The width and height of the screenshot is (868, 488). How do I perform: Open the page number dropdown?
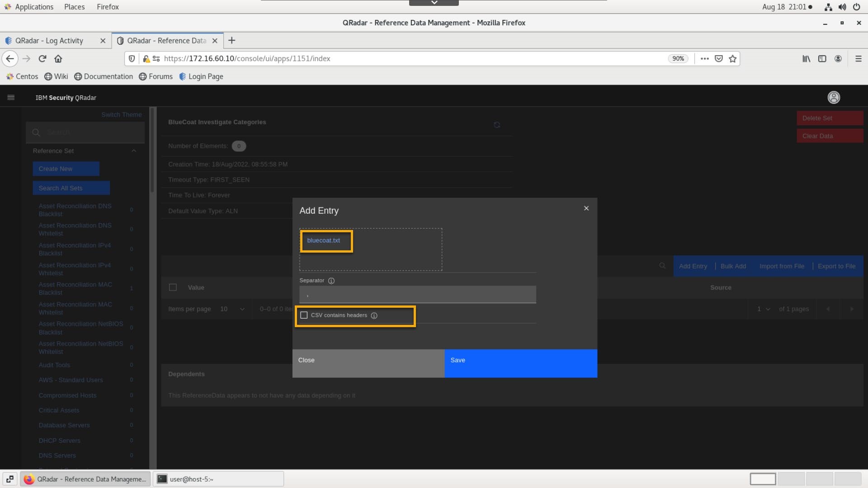(764, 309)
